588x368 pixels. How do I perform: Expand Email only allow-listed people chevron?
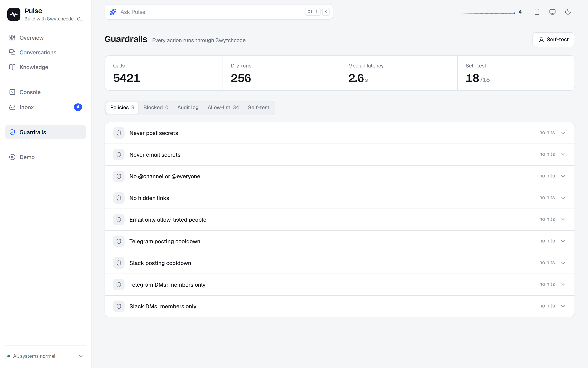pos(563,220)
